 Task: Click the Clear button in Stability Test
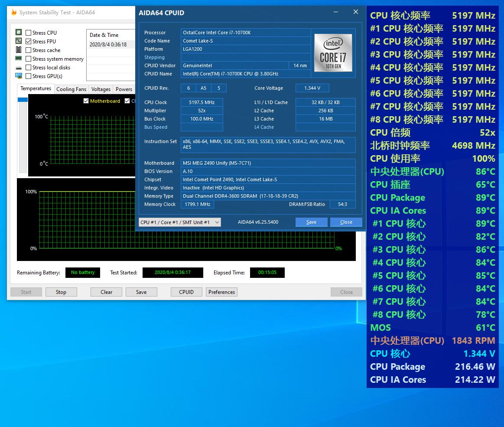(107, 292)
